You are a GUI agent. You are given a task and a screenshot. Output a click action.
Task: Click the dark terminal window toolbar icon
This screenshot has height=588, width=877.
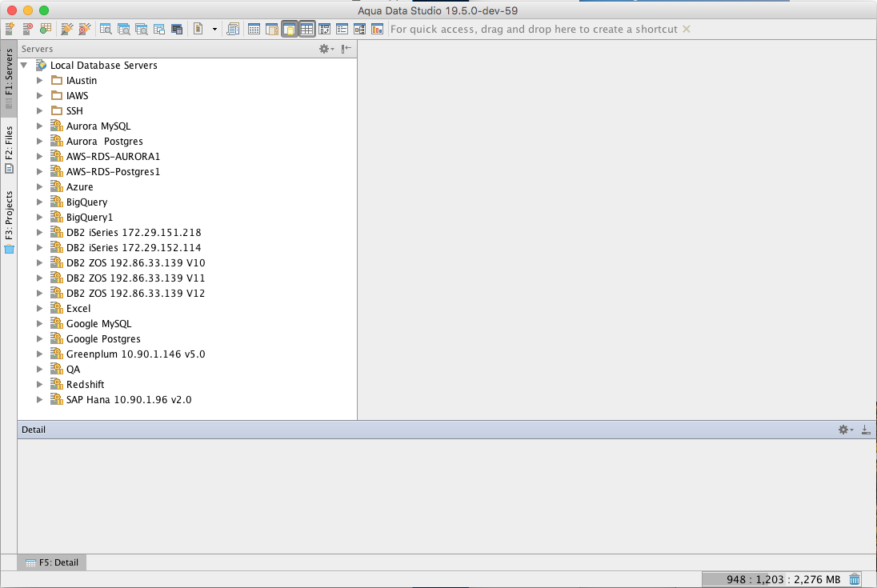click(x=178, y=29)
